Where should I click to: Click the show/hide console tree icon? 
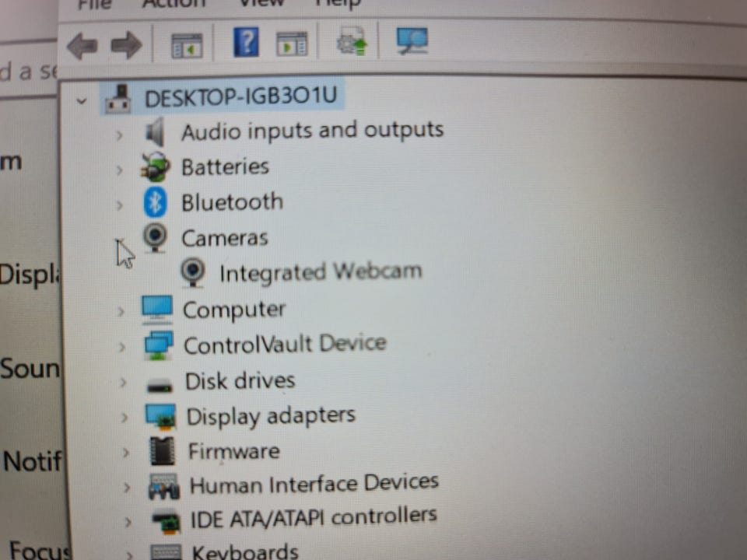tap(186, 46)
